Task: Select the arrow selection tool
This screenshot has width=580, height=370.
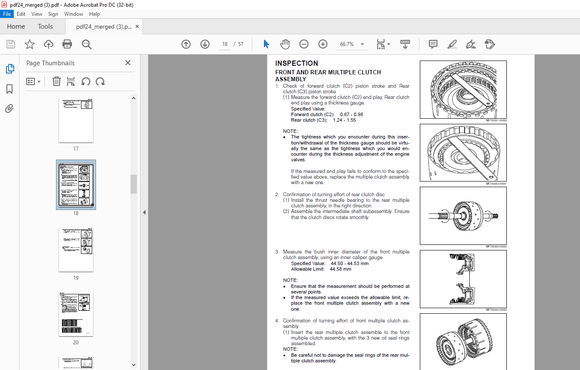Action: point(266,44)
